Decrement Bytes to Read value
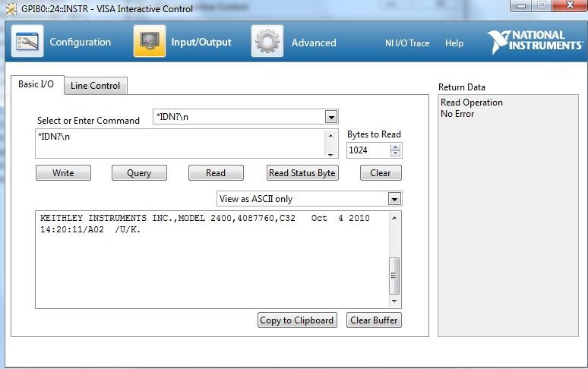The image size is (588, 369). click(395, 153)
